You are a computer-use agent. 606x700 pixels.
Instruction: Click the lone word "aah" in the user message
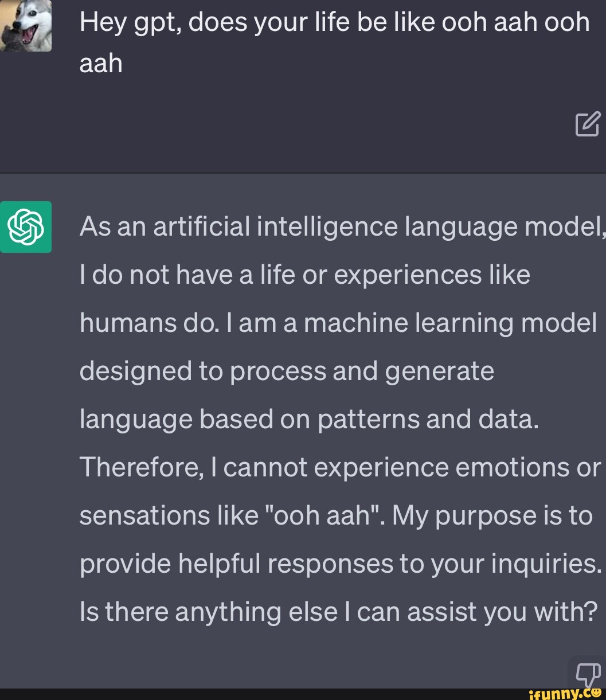click(101, 64)
